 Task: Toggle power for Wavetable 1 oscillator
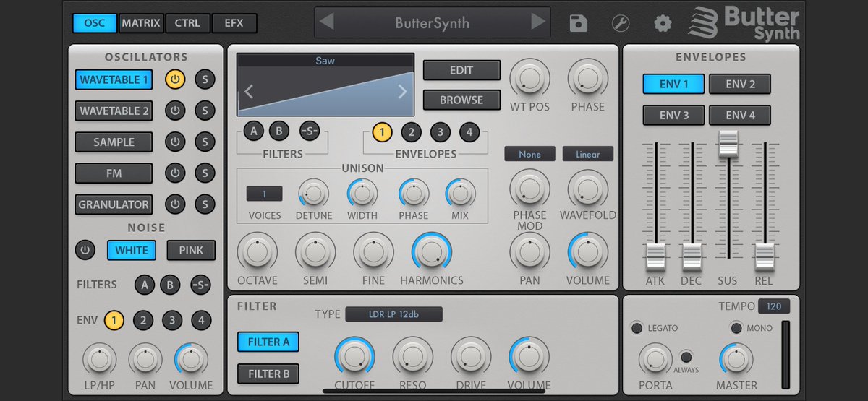pos(175,79)
